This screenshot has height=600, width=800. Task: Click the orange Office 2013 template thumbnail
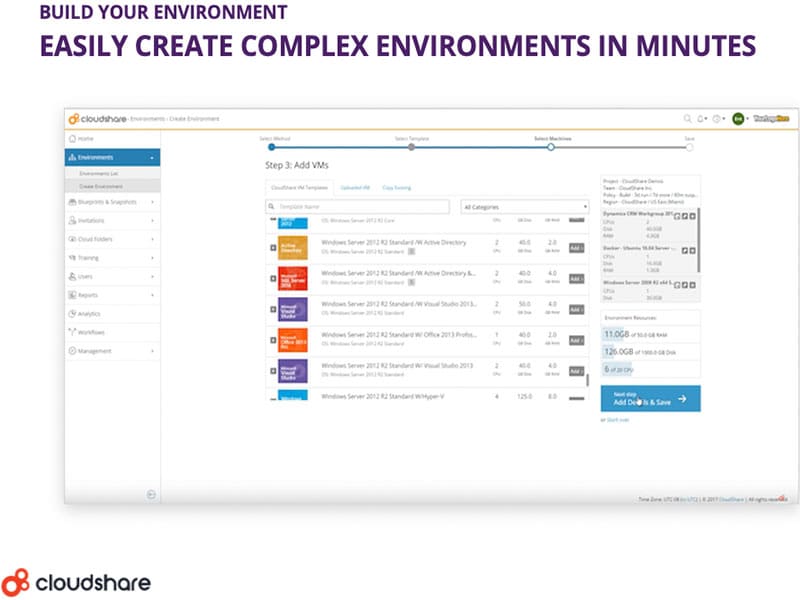click(292, 340)
